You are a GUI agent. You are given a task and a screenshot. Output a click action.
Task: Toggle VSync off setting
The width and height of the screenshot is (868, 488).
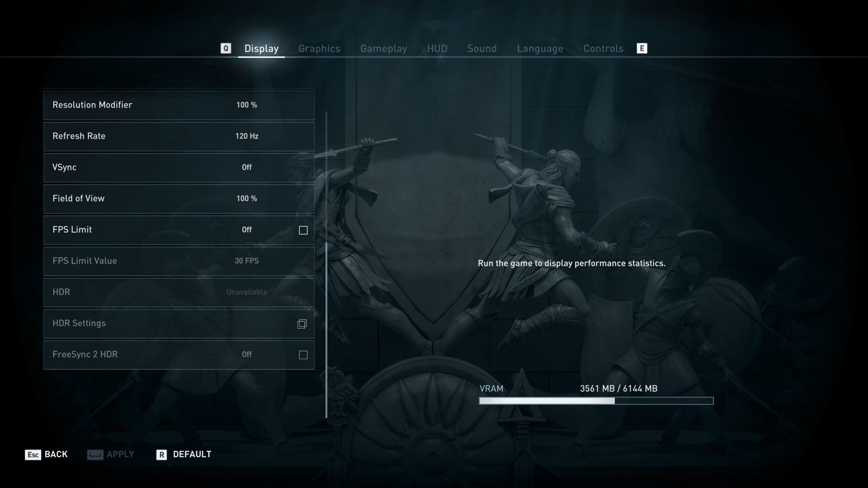pos(246,168)
